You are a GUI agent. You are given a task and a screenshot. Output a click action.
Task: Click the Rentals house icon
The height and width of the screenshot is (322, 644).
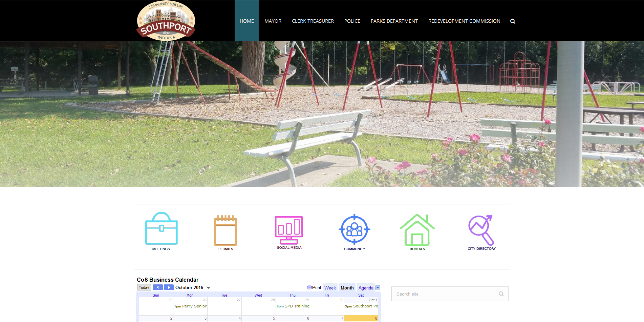point(417,230)
